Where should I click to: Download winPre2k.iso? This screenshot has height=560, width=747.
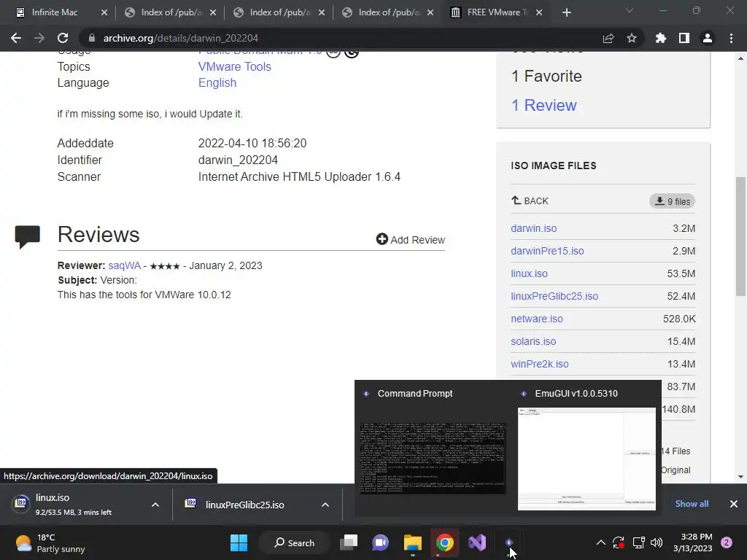(x=539, y=365)
